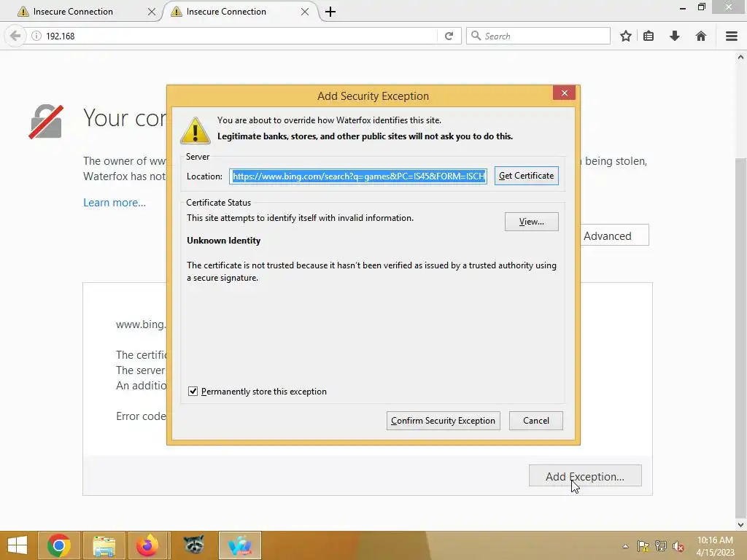
Task: Open Action Center flag tray icon
Action: [643, 546]
